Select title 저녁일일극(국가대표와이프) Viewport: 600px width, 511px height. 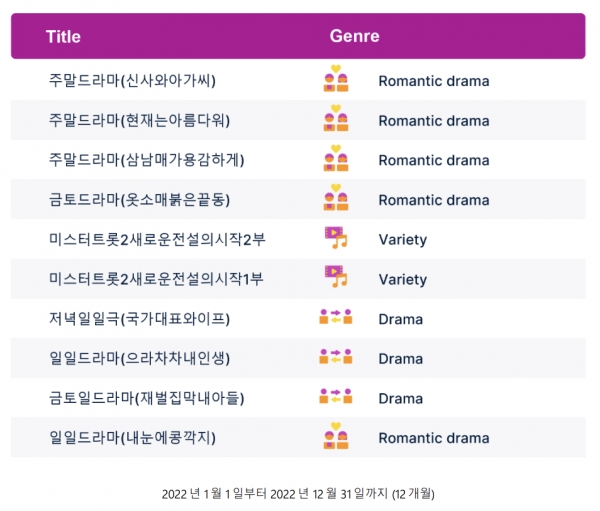point(140,319)
